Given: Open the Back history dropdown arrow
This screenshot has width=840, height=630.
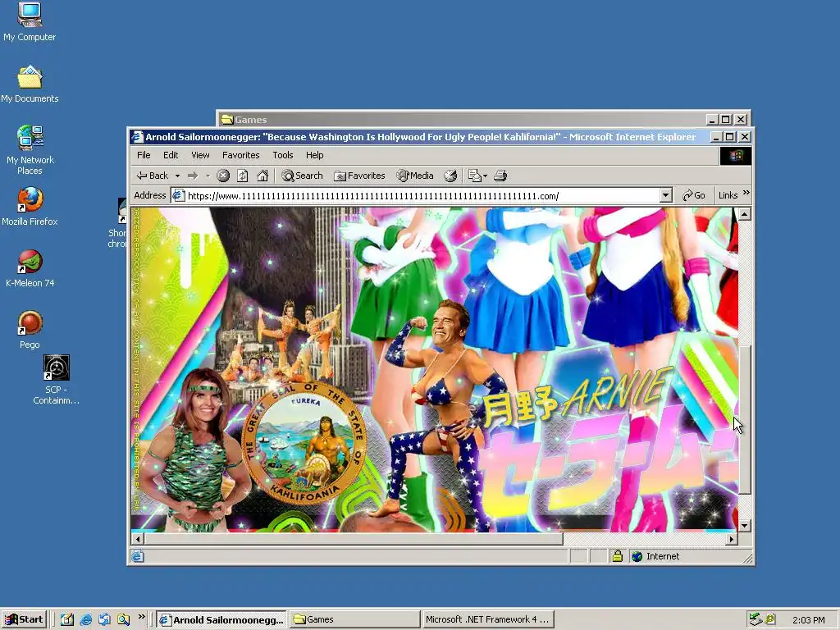Looking at the screenshot, I should pos(177,176).
